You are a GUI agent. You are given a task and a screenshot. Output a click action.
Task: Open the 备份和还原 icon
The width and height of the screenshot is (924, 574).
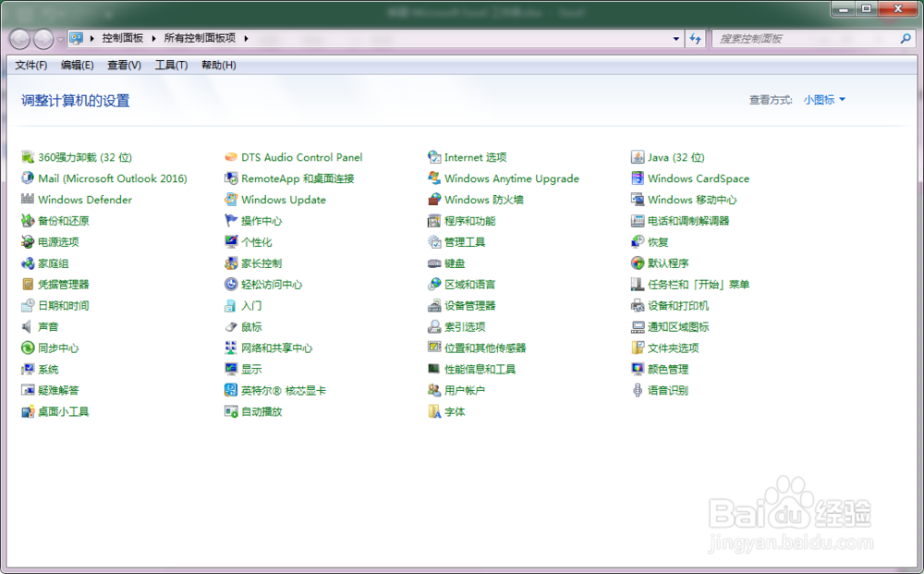click(28, 221)
